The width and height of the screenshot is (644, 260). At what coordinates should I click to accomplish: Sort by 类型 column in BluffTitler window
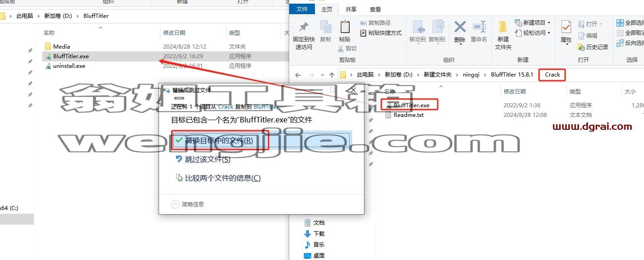(235, 33)
